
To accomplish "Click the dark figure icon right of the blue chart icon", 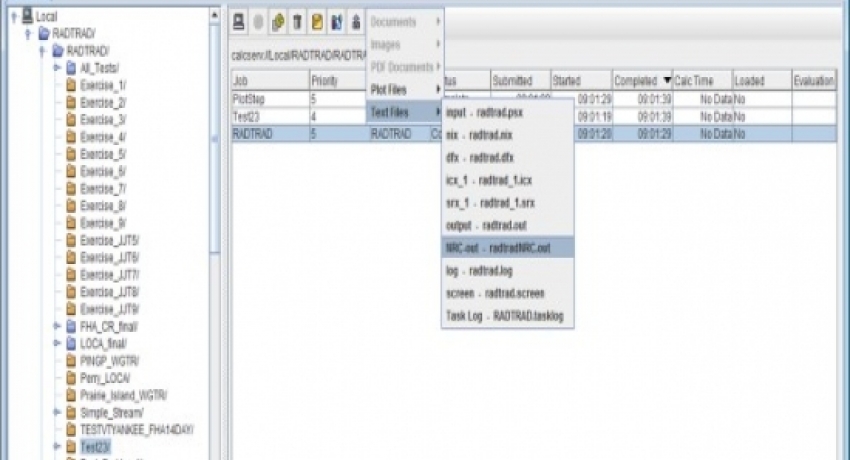I will 356,22.
